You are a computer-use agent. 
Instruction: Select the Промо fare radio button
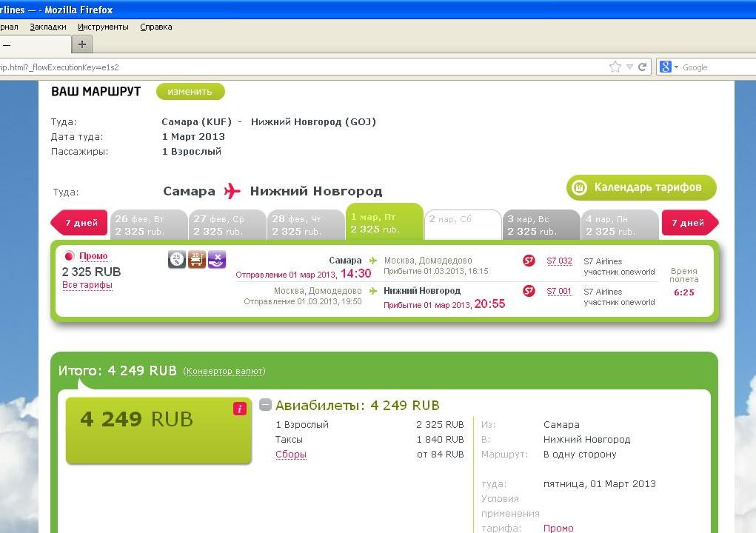[69, 256]
